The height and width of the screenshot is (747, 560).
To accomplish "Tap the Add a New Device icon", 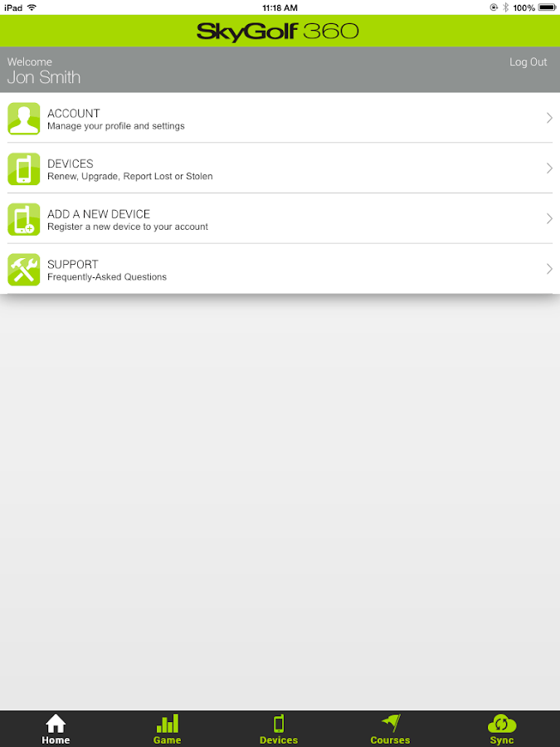I will (24, 220).
